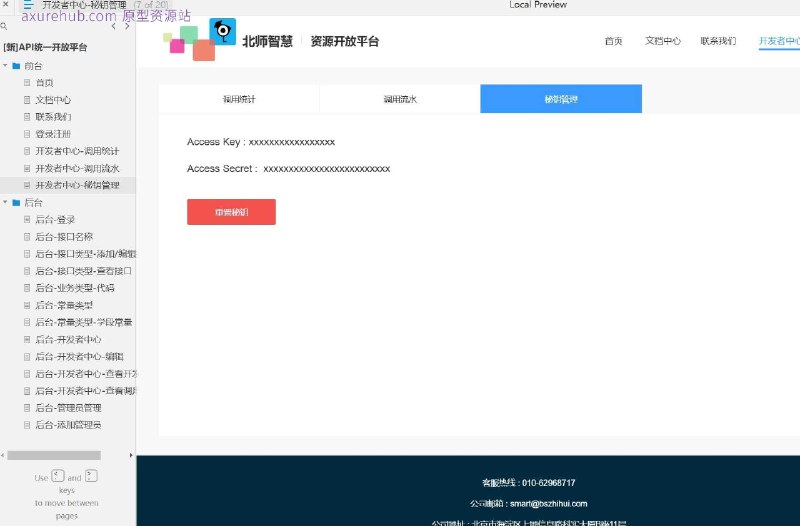Viewport: 800px width, 526px height.
Task: Switch to 调用流水 tab
Action: (400, 99)
